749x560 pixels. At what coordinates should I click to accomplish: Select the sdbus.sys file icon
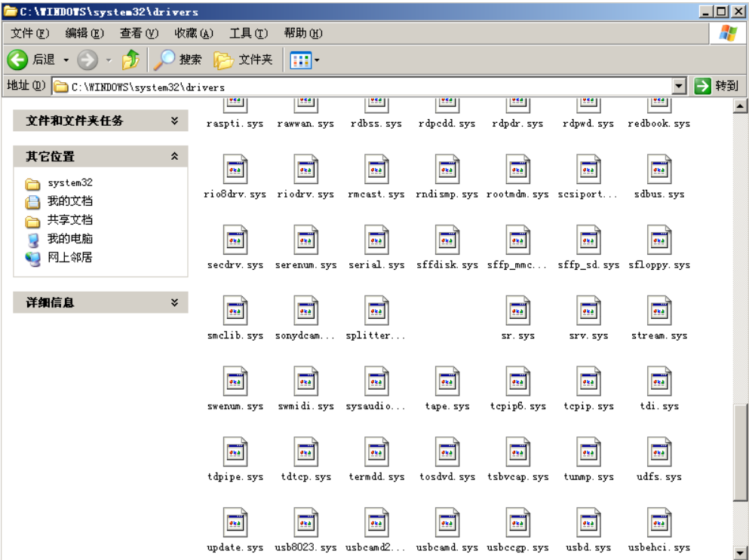tap(659, 170)
